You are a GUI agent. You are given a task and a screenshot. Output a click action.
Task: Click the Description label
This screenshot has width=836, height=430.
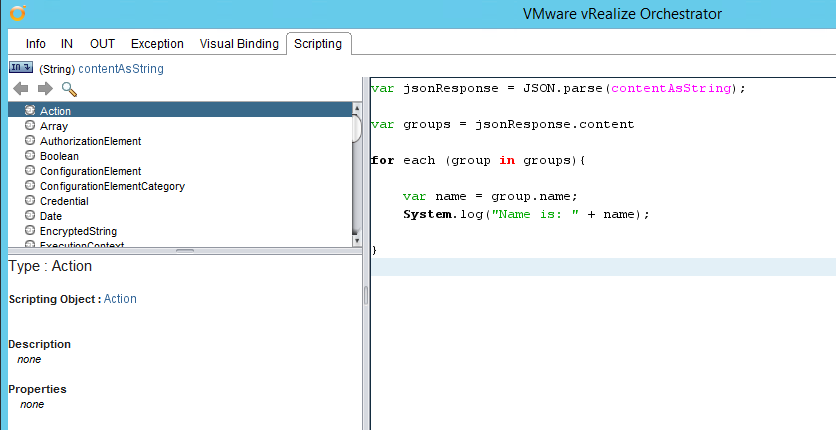[39, 344]
